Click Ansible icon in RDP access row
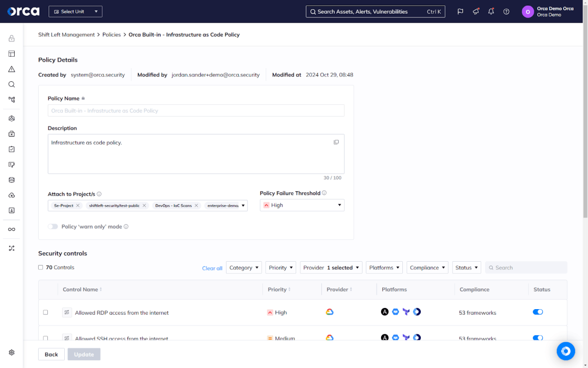588x368 pixels. [385, 312]
